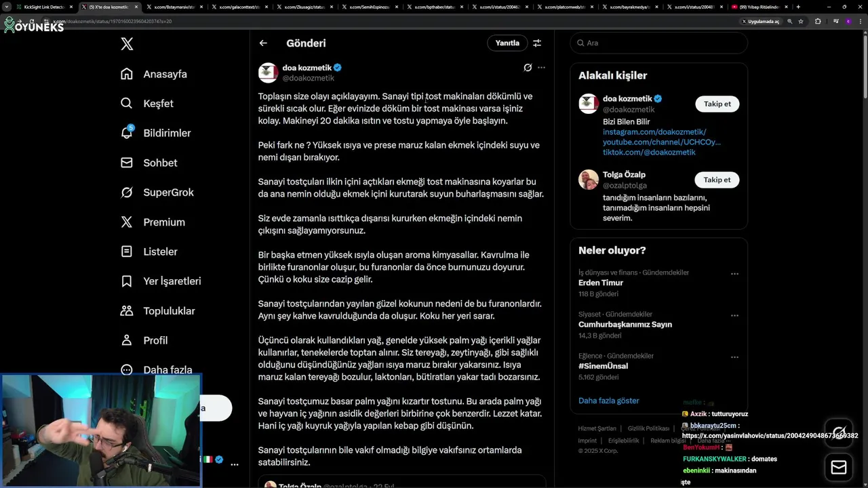Open browser three-dot menu
This screenshot has width=868, height=488.
point(861,21)
